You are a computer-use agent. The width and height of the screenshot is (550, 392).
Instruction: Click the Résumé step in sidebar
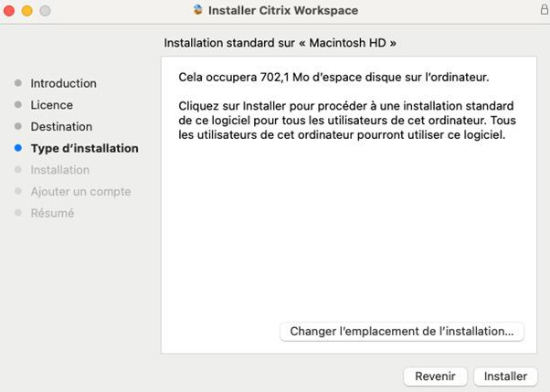click(52, 213)
